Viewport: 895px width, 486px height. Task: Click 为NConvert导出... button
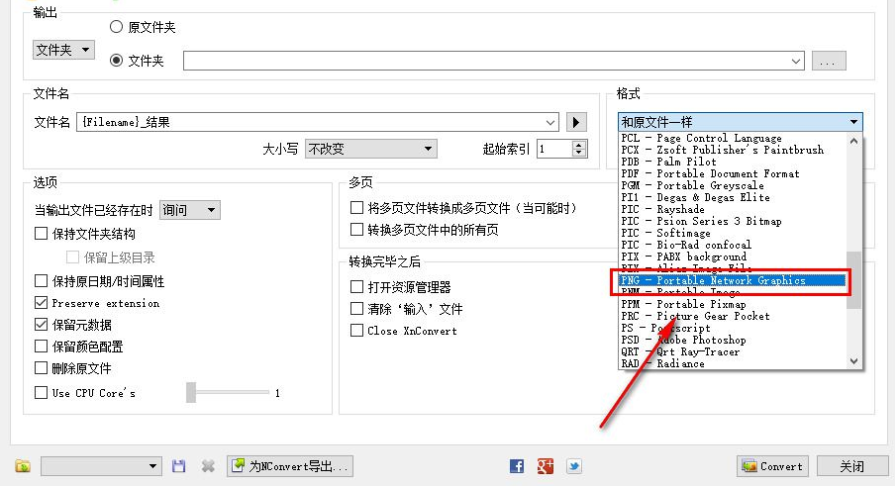[x=290, y=466]
